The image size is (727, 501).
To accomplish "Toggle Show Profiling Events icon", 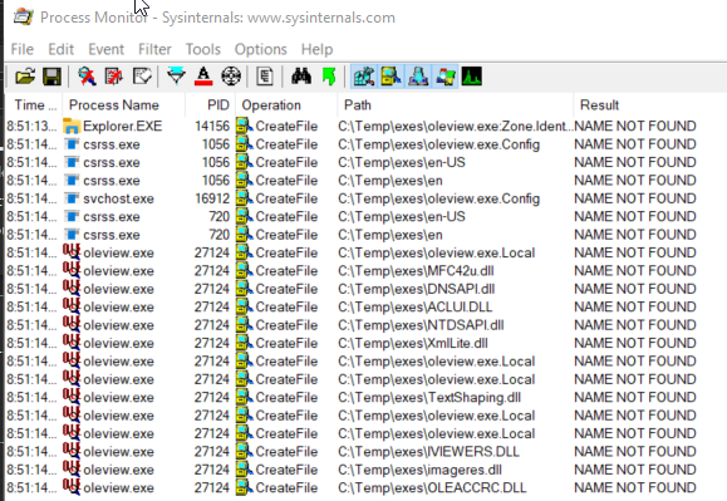I will coord(472,76).
